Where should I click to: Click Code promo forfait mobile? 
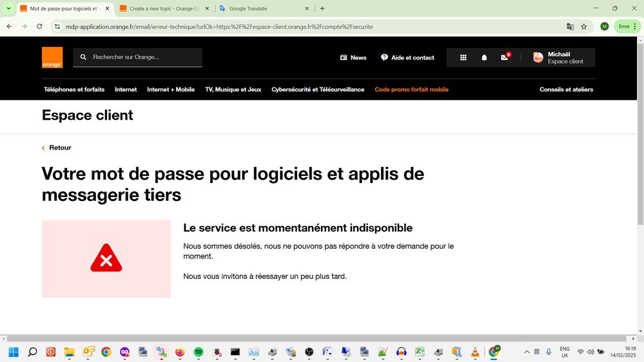point(411,90)
